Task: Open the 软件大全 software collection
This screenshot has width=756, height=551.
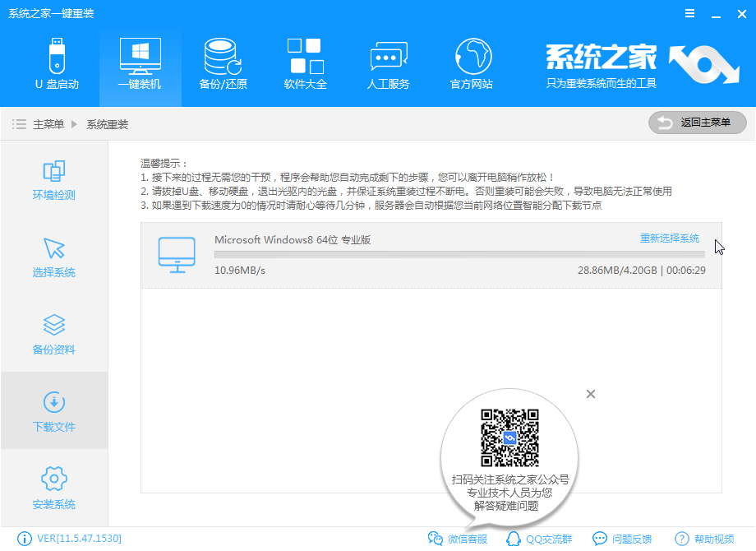Action: point(305,64)
